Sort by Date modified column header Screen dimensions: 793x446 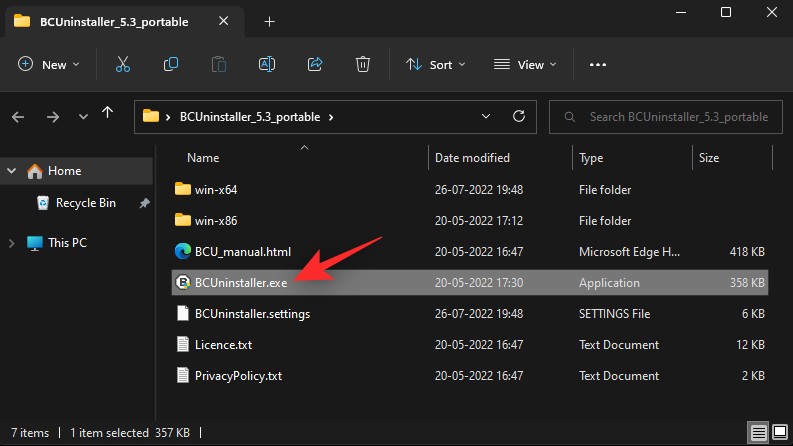[472, 158]
